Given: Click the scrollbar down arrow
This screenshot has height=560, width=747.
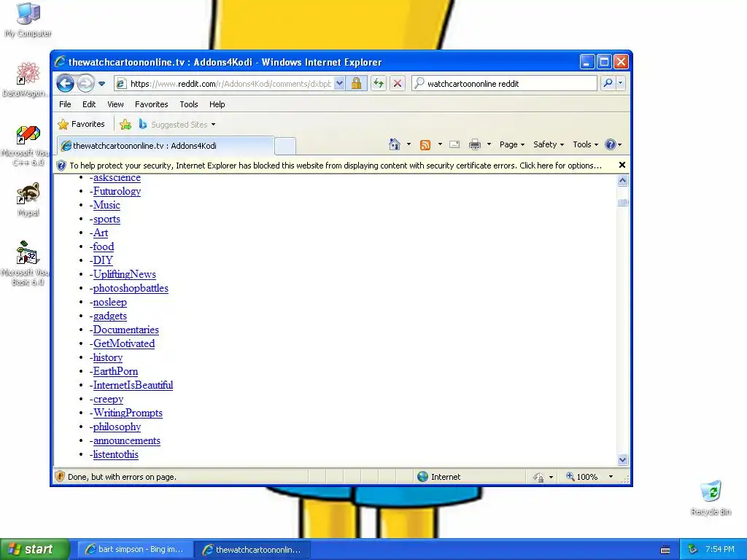Looking at the screenshot, I should click(x=622, y=459).
